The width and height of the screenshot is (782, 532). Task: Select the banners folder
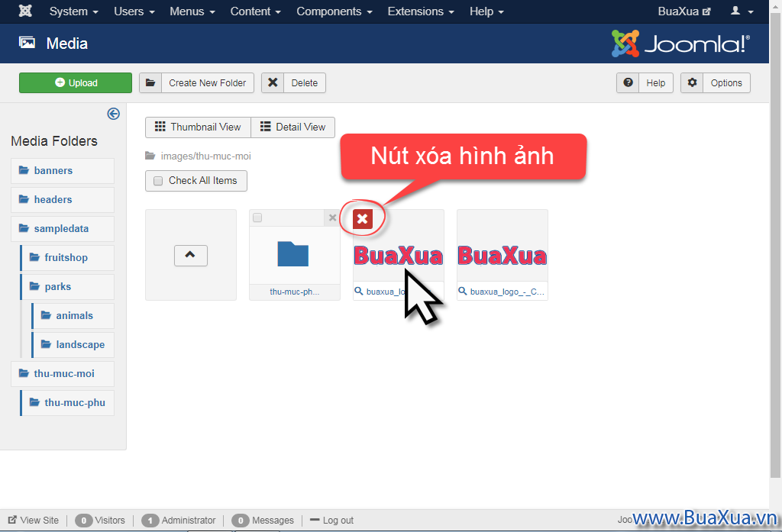63,170
